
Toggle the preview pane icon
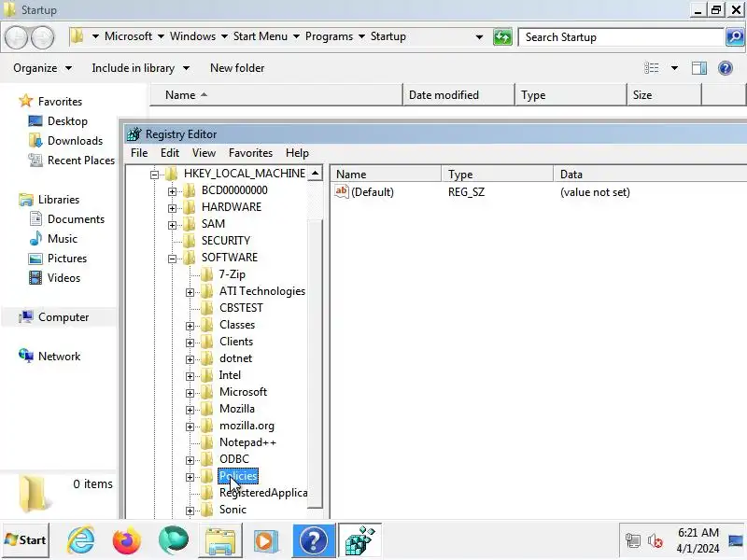click(698, 68)
